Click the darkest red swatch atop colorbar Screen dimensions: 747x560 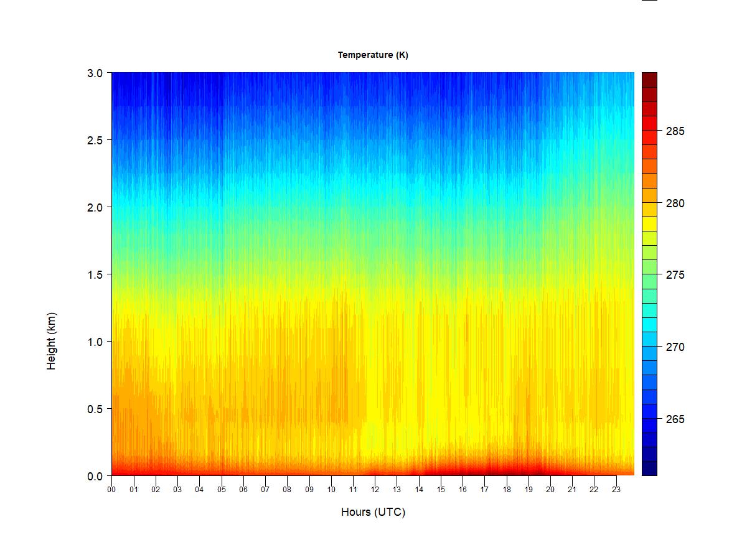[649, 80]
